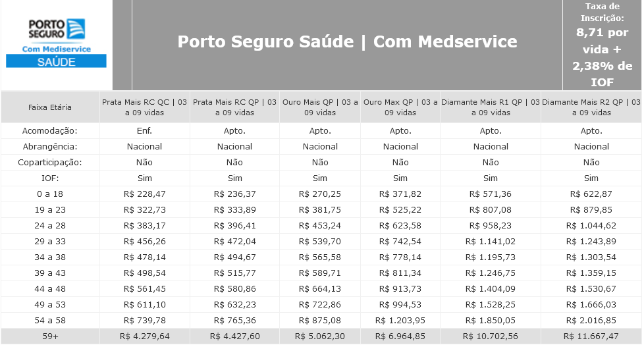
Task: Select the 59+ age range row
Action: click(321, 336)
